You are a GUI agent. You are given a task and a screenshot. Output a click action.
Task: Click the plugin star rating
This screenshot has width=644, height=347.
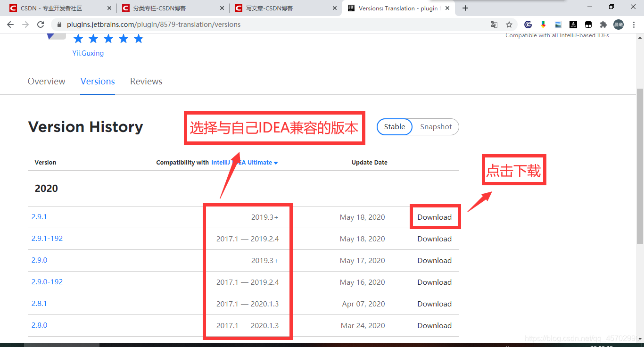point(108,39)
